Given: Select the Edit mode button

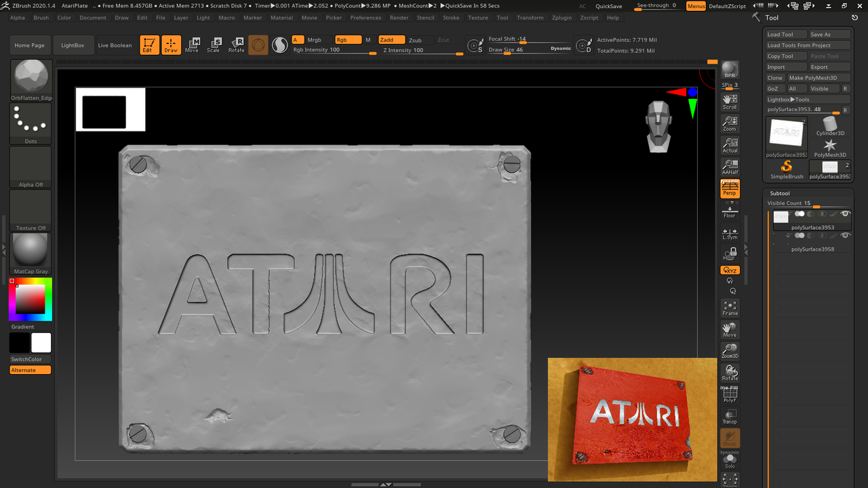Looking at the screenshot, I should (150, 45).
